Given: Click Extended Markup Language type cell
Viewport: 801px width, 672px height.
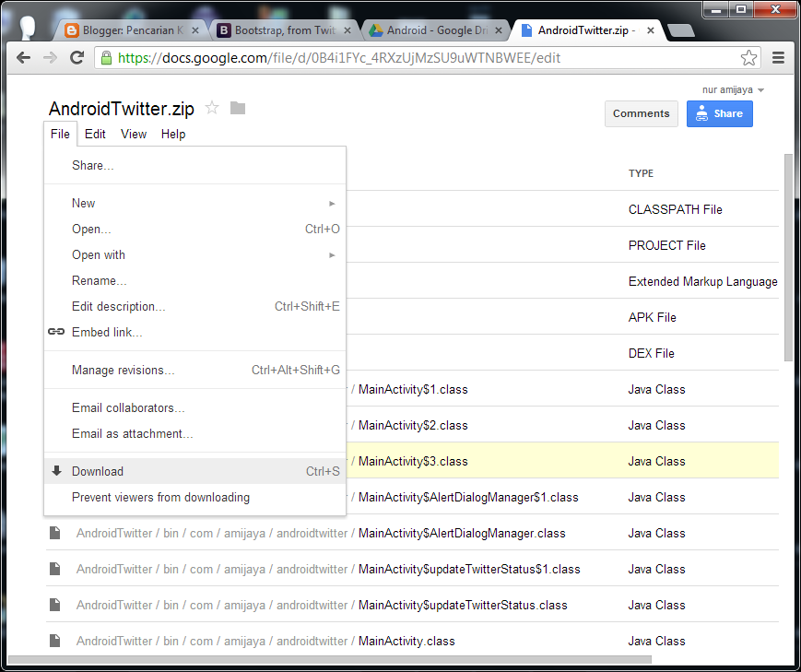Looking at the screenshot, I should [x=703, y=281].
